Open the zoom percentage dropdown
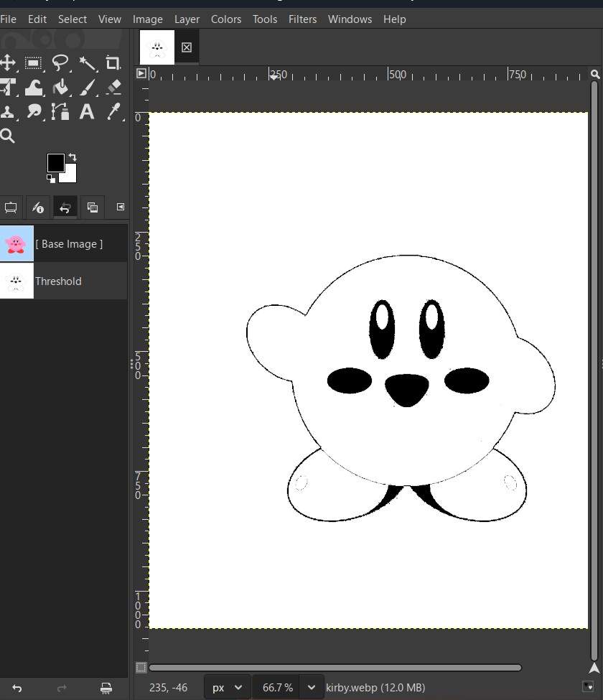Viewport: 603px width, 700px height. (286, 687)
